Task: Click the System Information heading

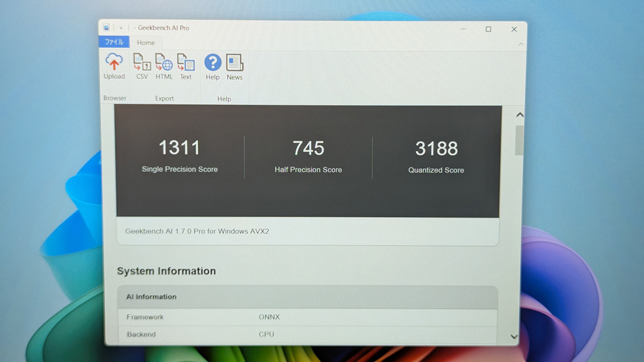Action: pos(166,271)
